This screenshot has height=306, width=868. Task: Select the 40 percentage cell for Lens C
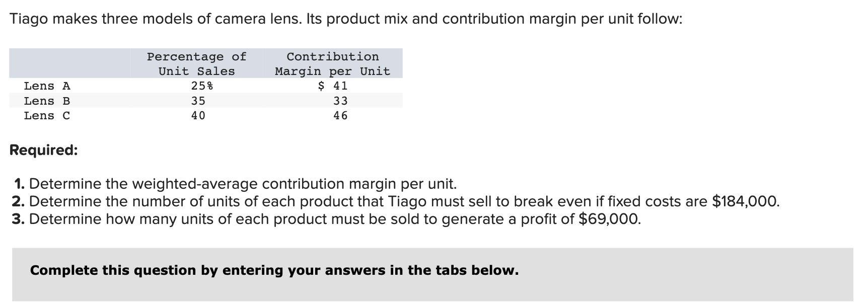[198, 116]
